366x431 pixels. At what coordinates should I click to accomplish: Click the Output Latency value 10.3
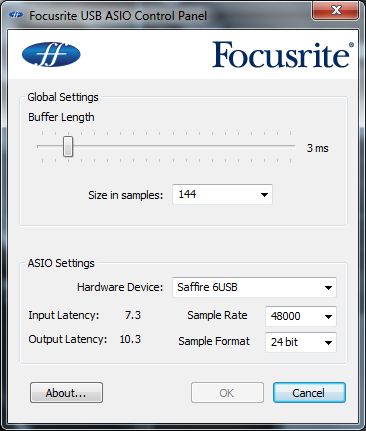tap(130, 339)
